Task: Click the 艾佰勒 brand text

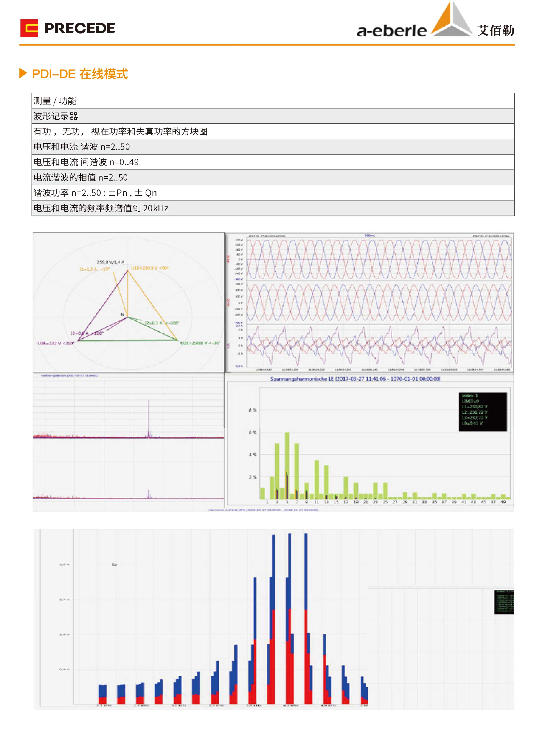Action: (495, 31)
